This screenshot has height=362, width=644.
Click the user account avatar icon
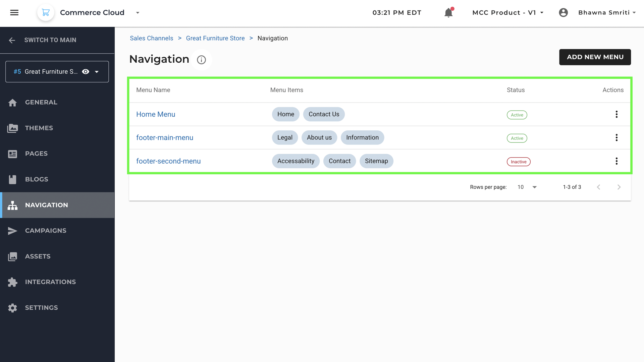coord(563,13)
